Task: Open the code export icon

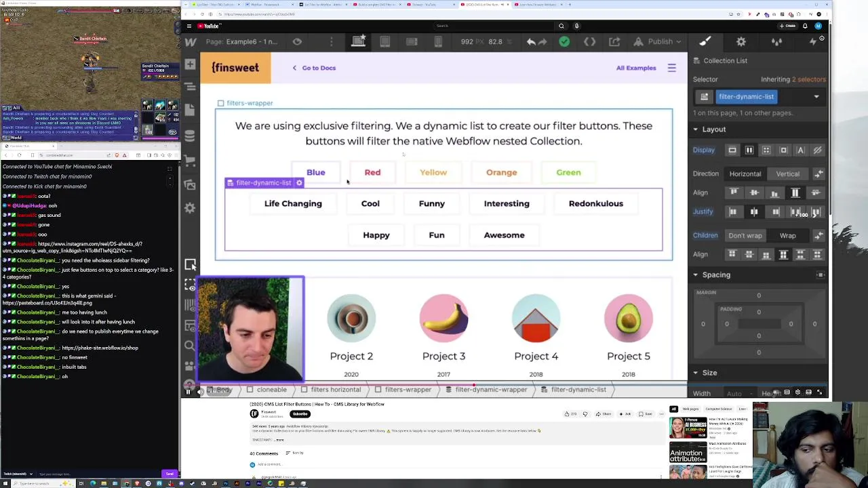Action: (589, 42)
